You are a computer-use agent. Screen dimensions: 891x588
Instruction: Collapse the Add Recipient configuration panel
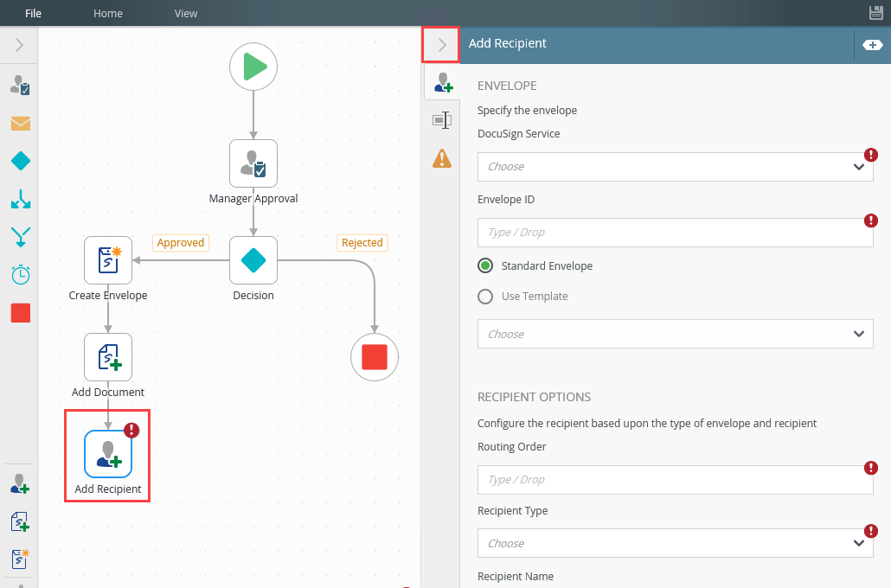(441, 44)
